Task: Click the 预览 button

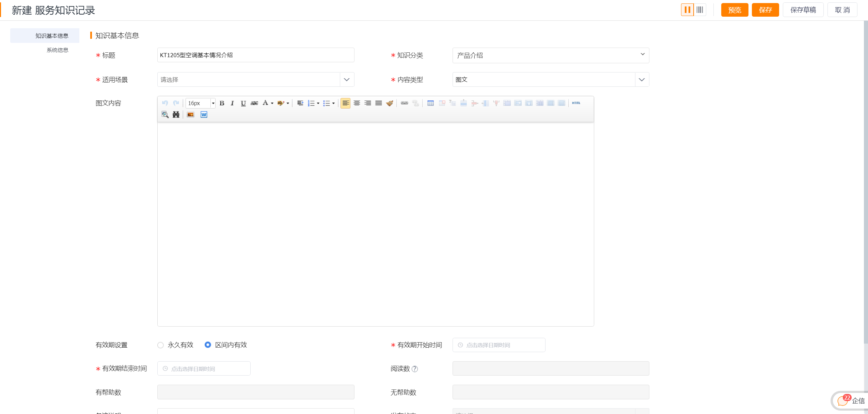Action: coord(735,10)
